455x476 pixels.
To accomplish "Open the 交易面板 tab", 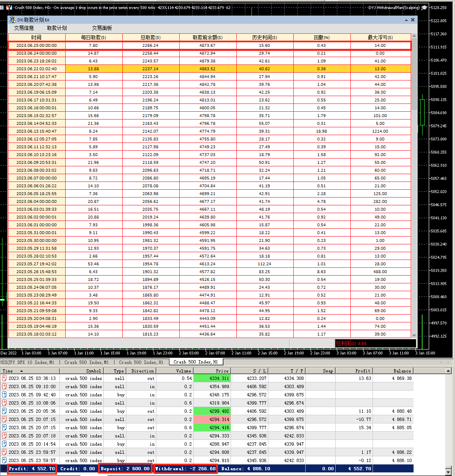I will [102, 28].
